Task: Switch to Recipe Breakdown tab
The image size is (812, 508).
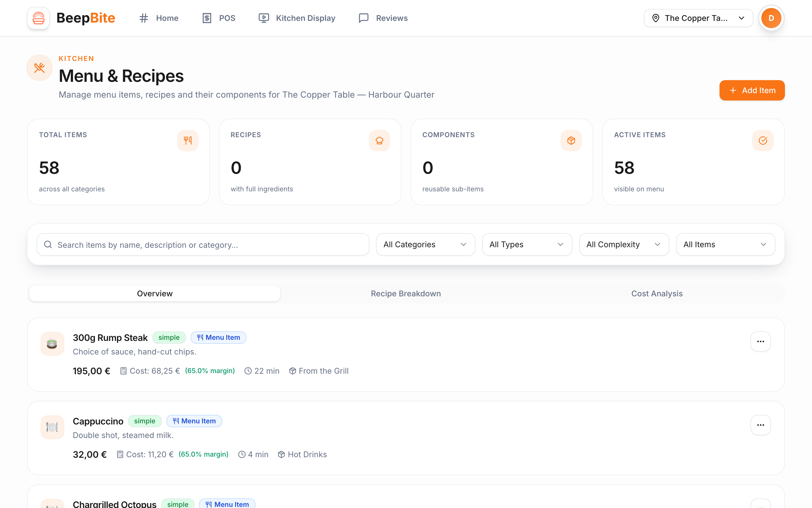Action: click(x=406, y=294)
